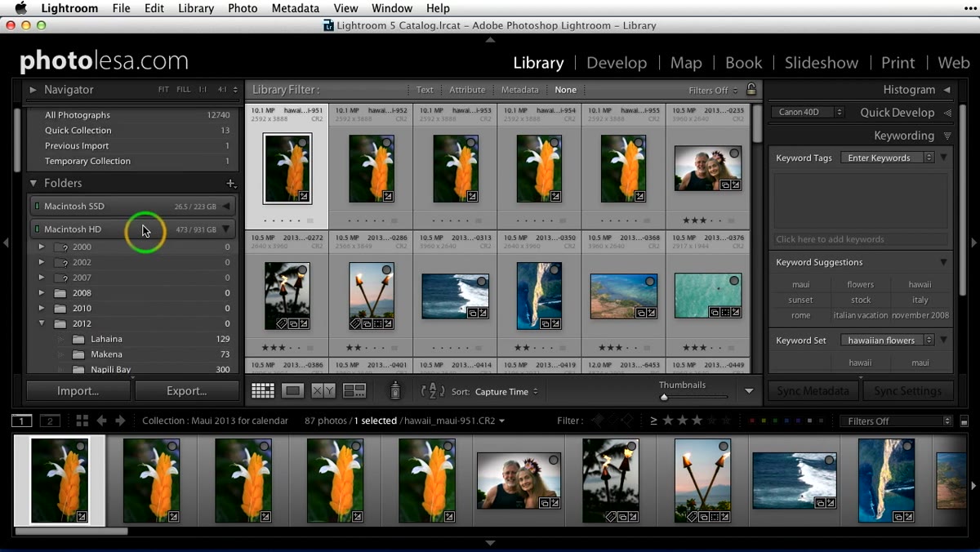
Task: Toggle A-Z sort direction
Action: point(433,391)
